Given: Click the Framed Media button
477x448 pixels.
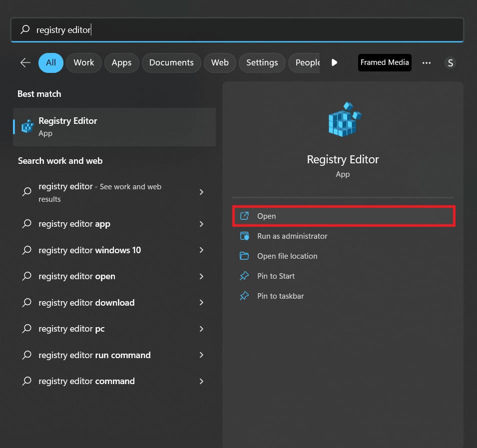Looking at the screenshot, I should (385, 62).
